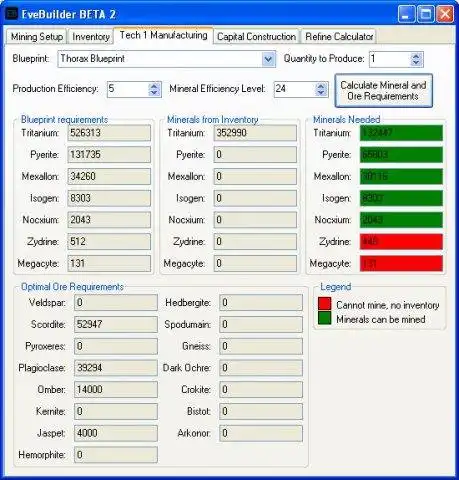Open the Refine Calculator tab
This screenshot has width=459, height=480.
point(339,36)
